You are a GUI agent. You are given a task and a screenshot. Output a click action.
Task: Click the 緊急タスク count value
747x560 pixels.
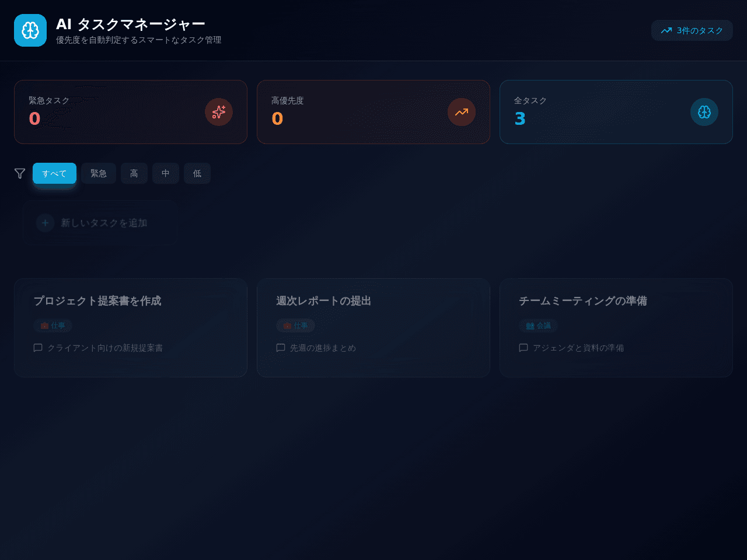pyautogui.click(x=34, y=118)
